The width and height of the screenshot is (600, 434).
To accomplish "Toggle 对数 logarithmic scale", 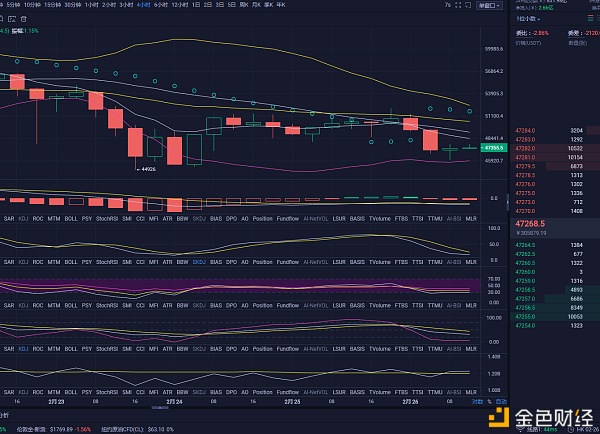I will pos(477,401).
